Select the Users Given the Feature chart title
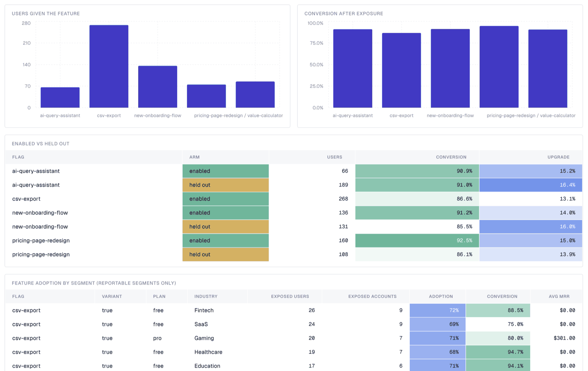 (46, 14)
